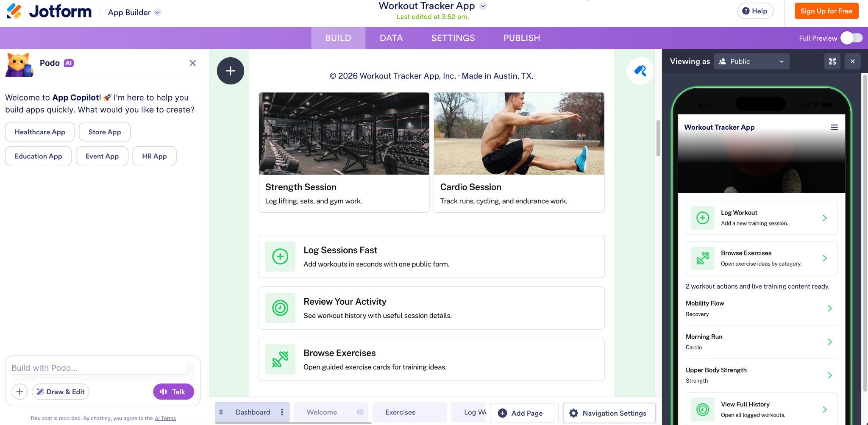
Task: Select the Cardio Session photo thumbnail
Action: (519, 133)
